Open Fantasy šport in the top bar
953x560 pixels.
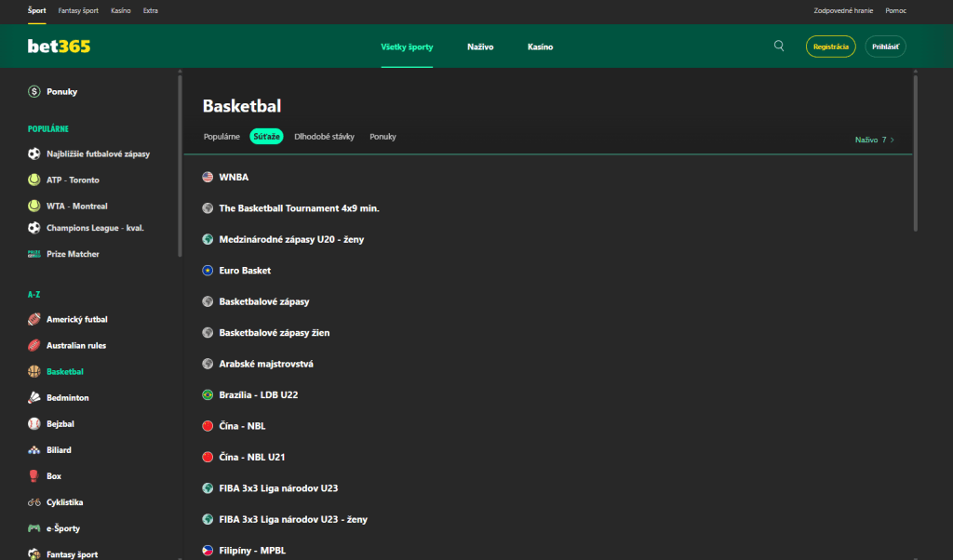click(x=78, y=11)
